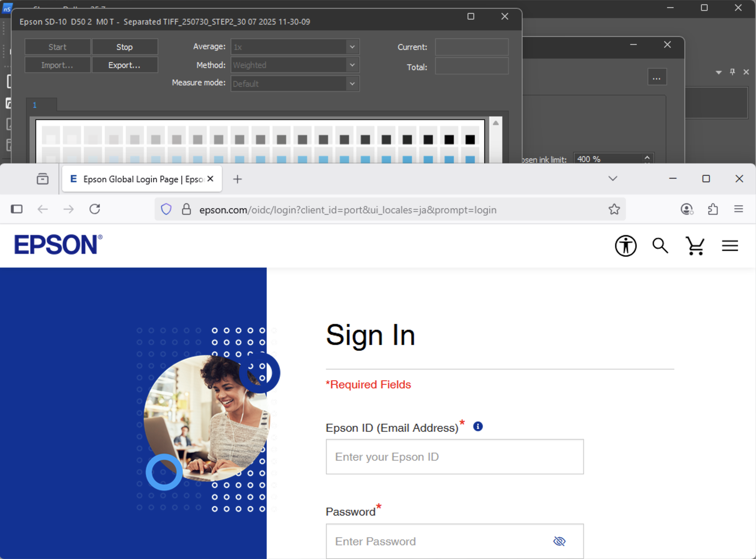Bookmark this page with star icon
This screenshot has height=559, width=756.
click(614, 209)
